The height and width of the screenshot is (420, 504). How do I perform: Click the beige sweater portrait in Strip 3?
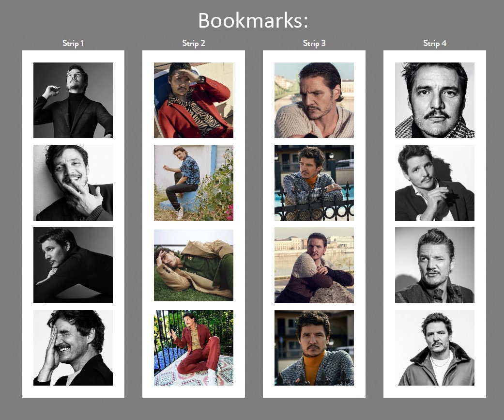click(x=314, y=100)
